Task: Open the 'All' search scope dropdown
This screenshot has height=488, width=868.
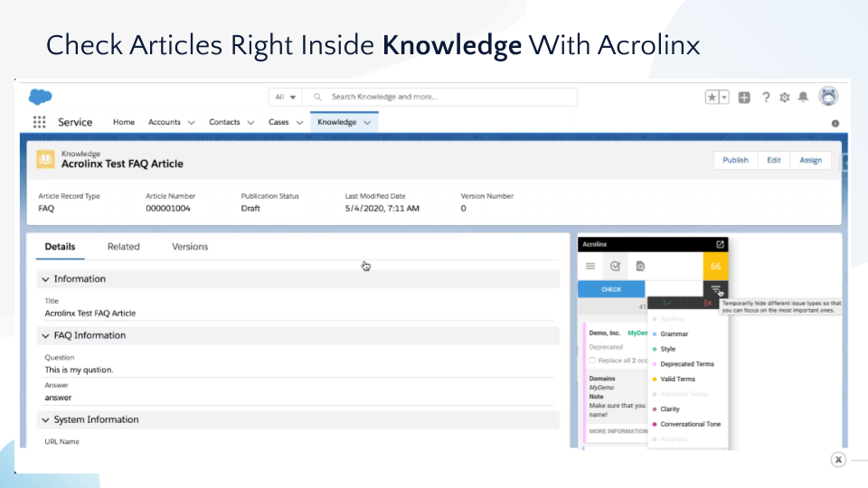Action: pos(285,97)
